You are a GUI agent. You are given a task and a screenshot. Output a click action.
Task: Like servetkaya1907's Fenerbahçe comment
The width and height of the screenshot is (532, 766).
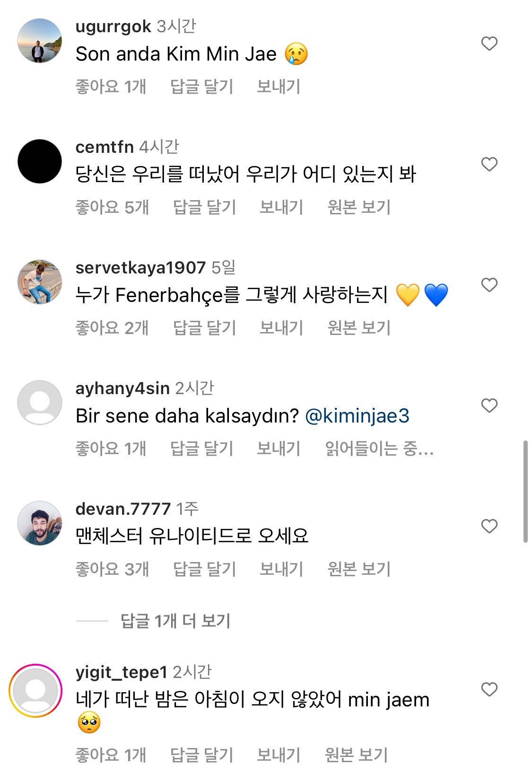489,285
